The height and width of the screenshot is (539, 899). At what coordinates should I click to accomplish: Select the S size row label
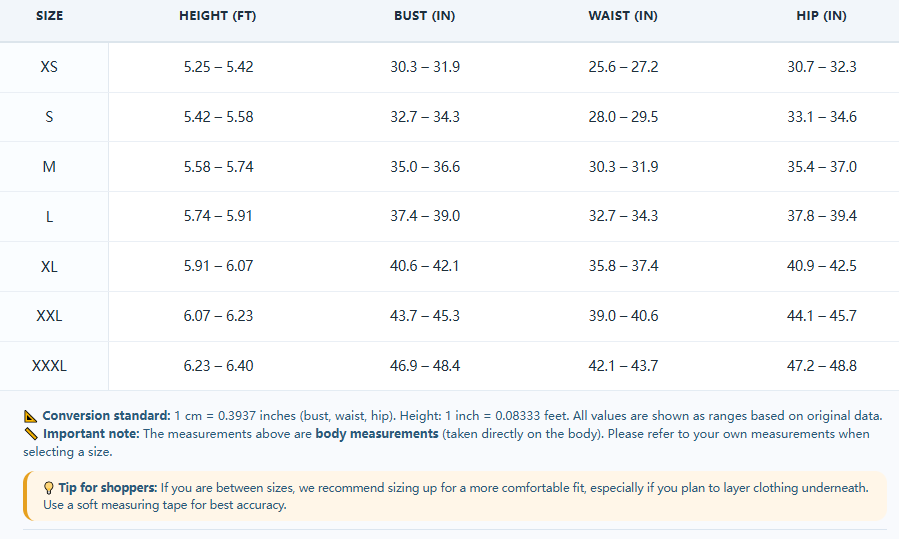(x=49, y=117)
